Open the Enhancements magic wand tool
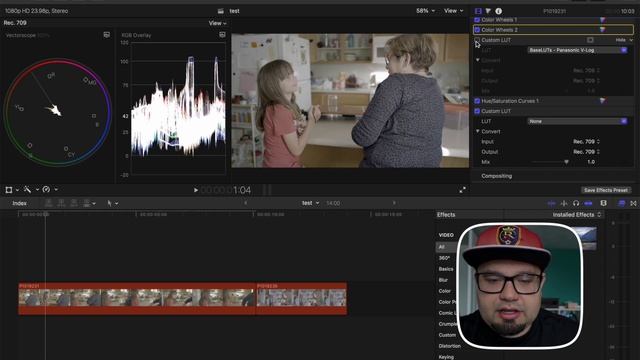 point(27,189)
